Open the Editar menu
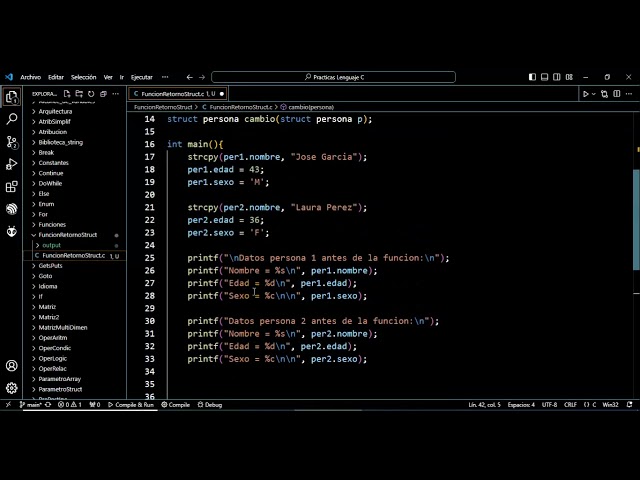640x480 pixels. click(56, 77)
